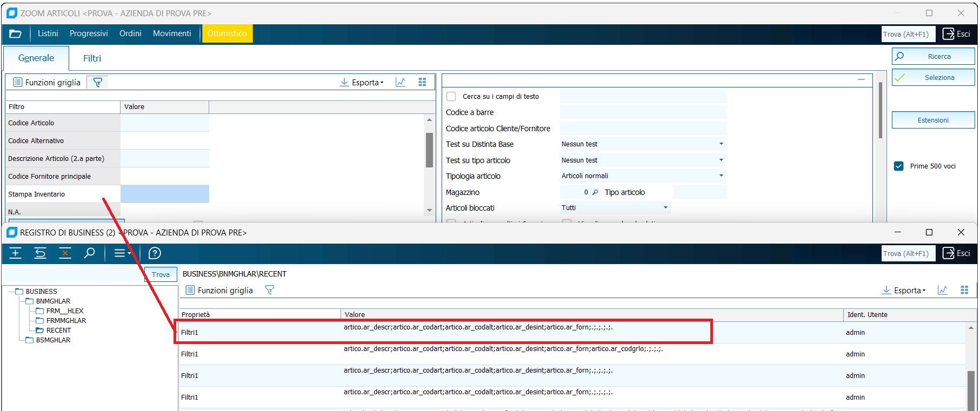Click the Estensioni button
Screen dimensions: 980x411
click(933, 120)
